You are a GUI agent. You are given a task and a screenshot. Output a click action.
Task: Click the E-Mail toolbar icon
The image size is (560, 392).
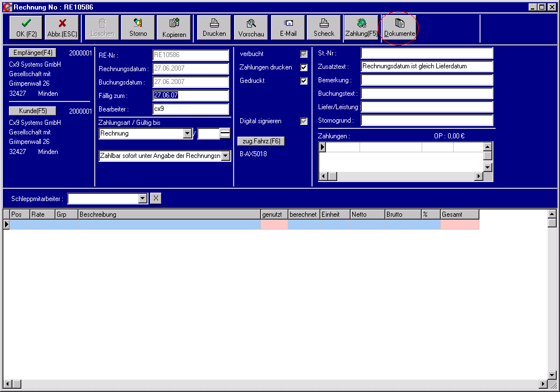[x=287, y=27]
